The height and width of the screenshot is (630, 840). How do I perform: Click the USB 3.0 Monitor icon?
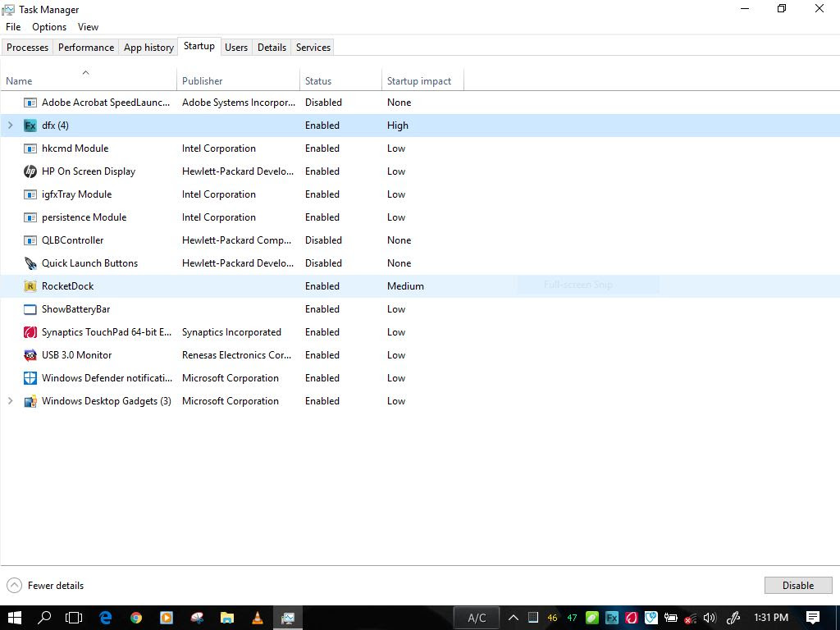click(x=30, y=355)
